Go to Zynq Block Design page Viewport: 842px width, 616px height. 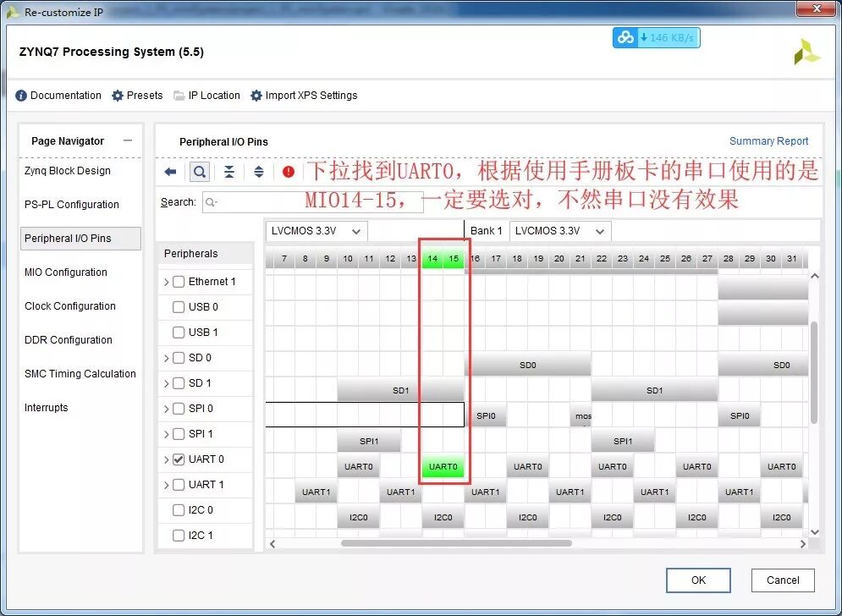coord(68,171)
